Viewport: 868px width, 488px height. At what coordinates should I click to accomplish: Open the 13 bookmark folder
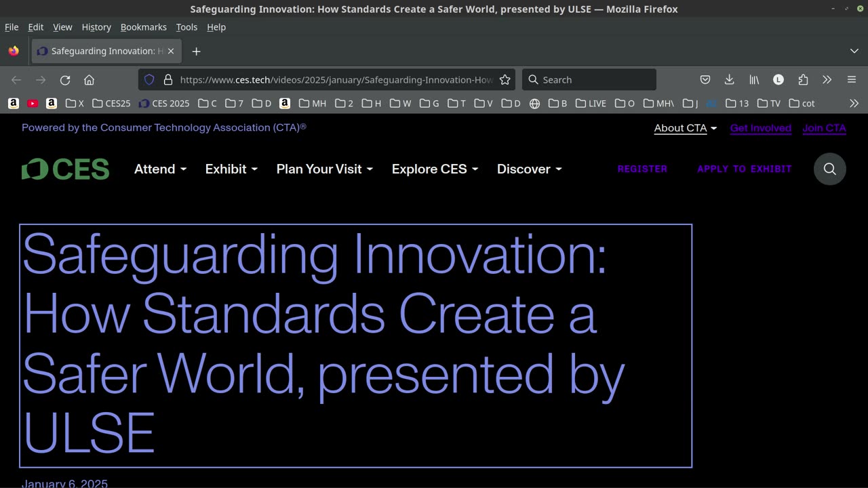pos(737,104)
